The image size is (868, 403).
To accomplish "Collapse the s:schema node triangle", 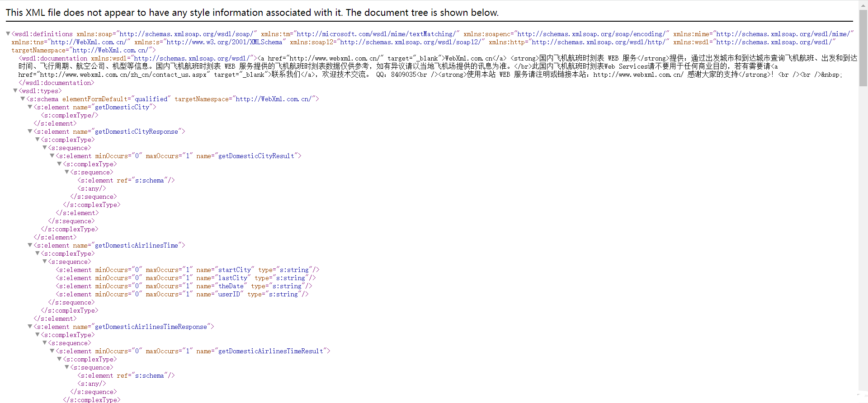I will click(23, 98).
